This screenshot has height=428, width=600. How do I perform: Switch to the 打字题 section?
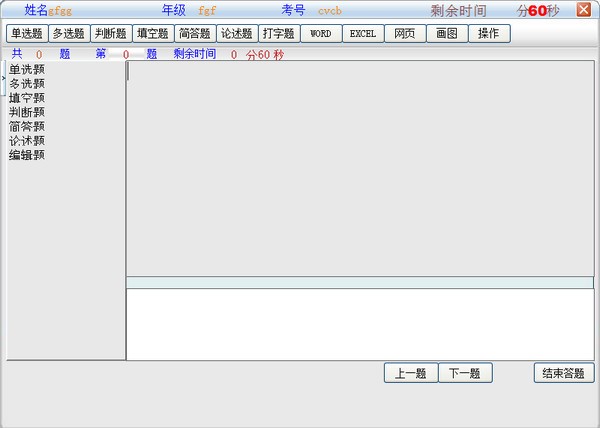tap(279, 34)
